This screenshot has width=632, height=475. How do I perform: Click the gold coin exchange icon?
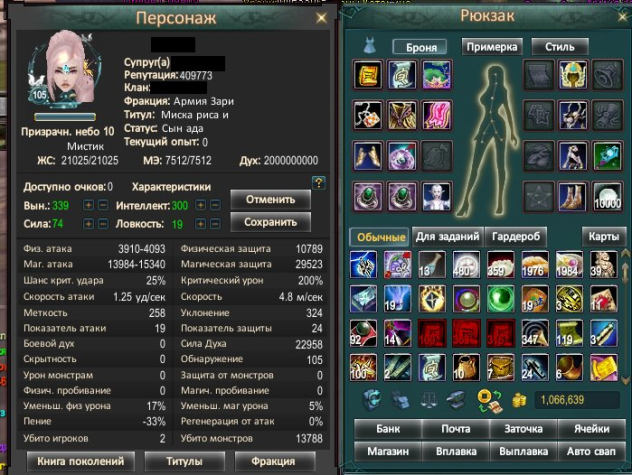click(489, 400)
